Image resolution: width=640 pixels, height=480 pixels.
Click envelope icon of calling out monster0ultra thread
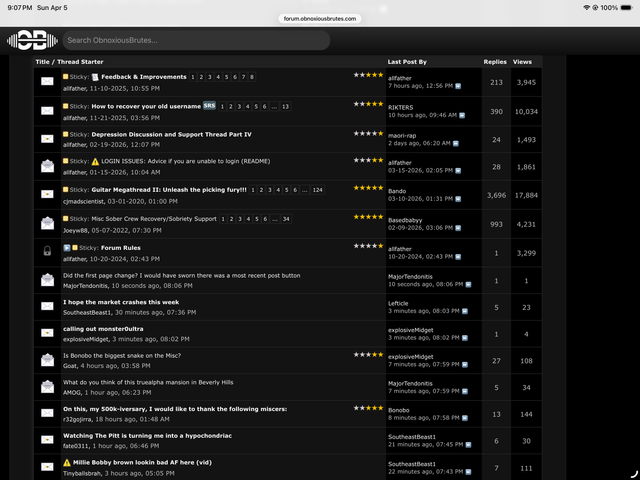47,333
